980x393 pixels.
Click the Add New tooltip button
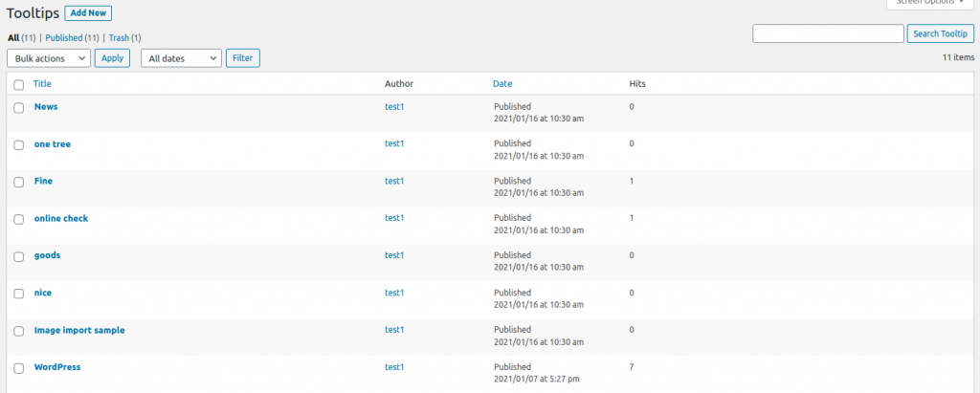pyautogui.click(x=88, y=12)
